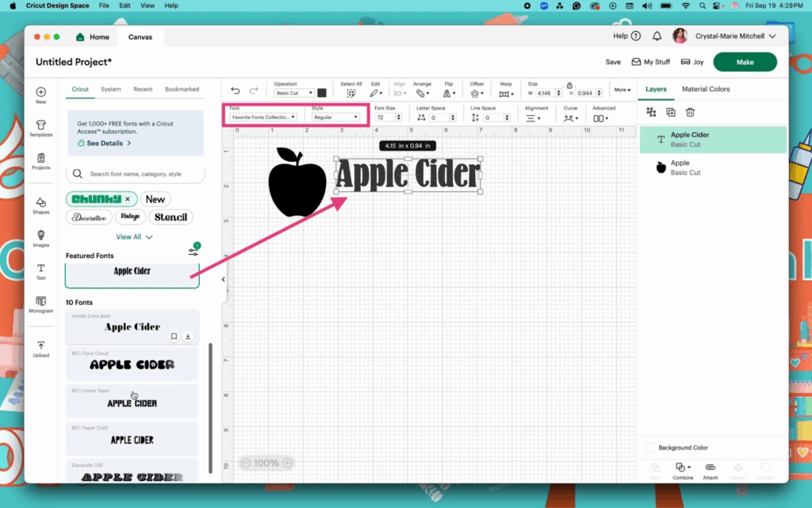Enable the Background Color checkbox

[650, 448]
